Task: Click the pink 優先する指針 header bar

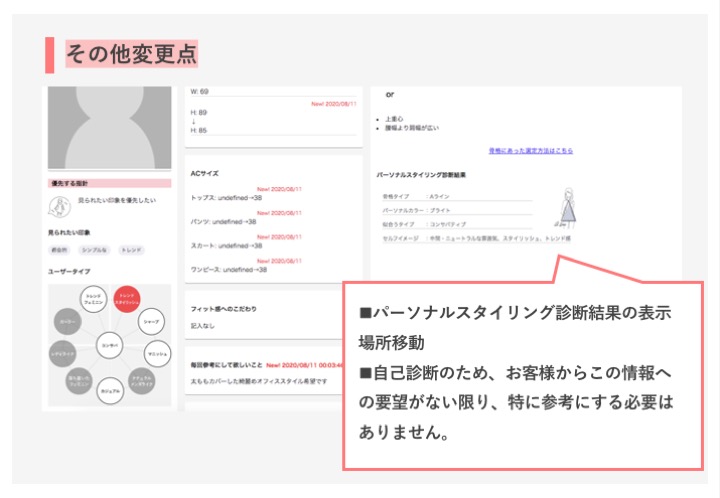Action: [x=110, y=184]
